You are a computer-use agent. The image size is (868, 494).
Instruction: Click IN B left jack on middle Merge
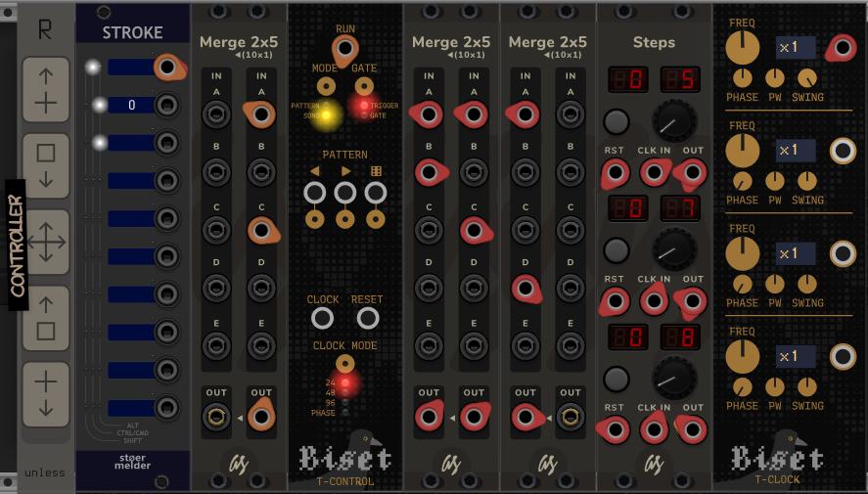(429, 172)
